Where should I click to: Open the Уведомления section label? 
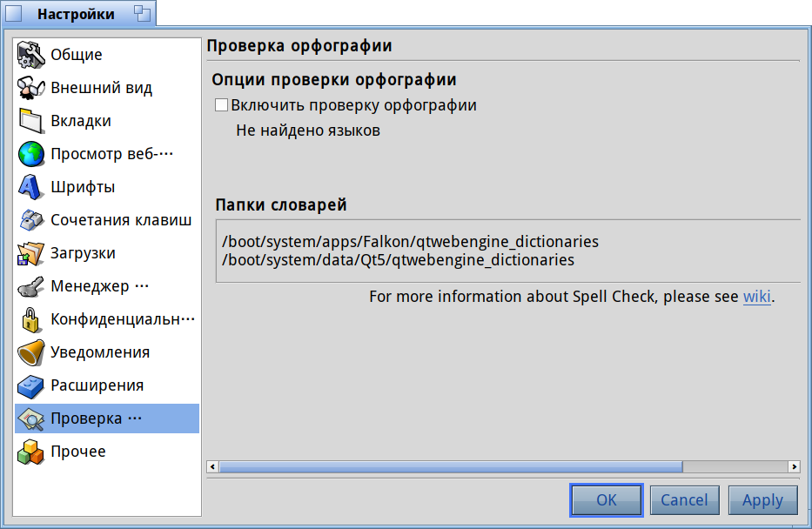pyautogui.click(x=100, y=353)
